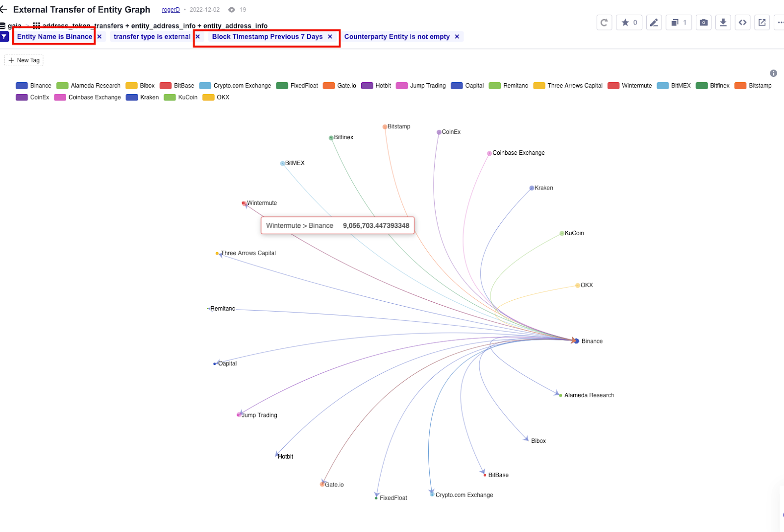Open graph in new window via external-link icon

[762, 22]
